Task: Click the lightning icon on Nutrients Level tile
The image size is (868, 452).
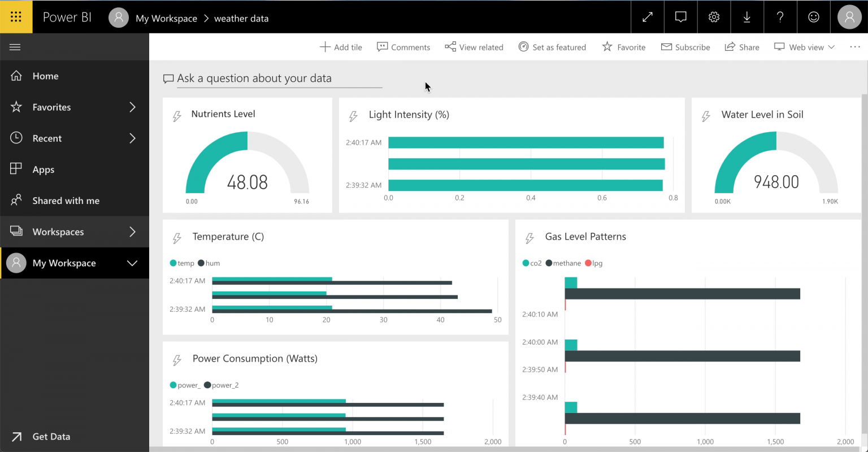Action: (x=177, y=116)
